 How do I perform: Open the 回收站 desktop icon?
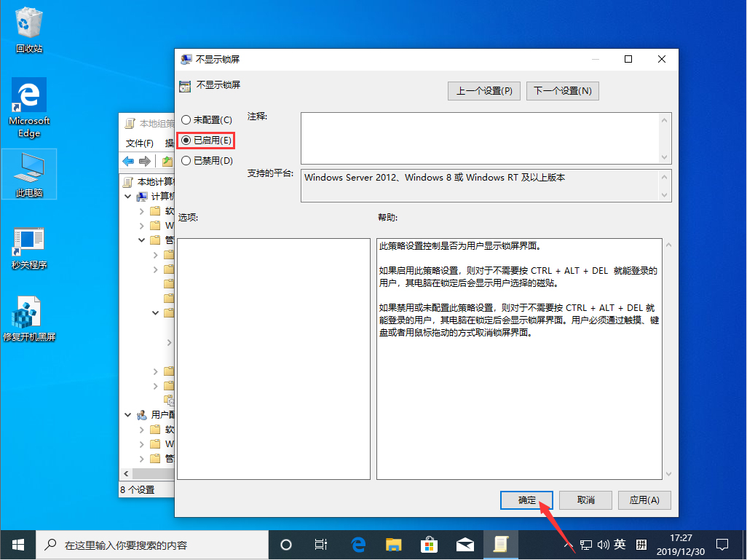(28, 22)
